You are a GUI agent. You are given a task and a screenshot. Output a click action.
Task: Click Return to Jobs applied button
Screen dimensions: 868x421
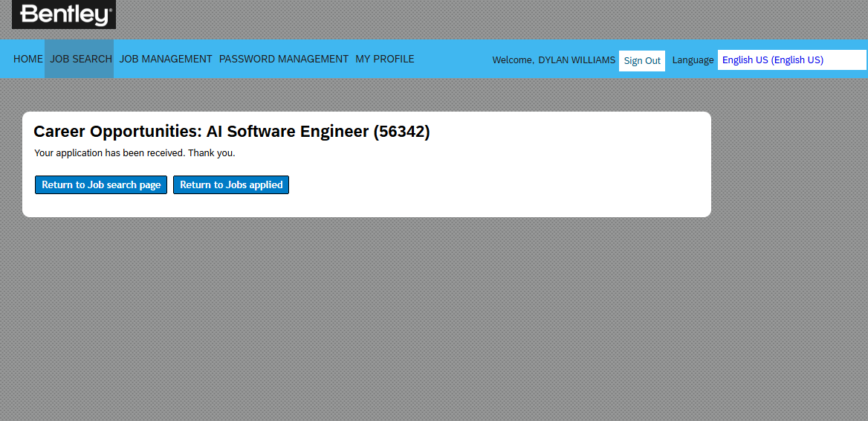(x=231, y=185)
